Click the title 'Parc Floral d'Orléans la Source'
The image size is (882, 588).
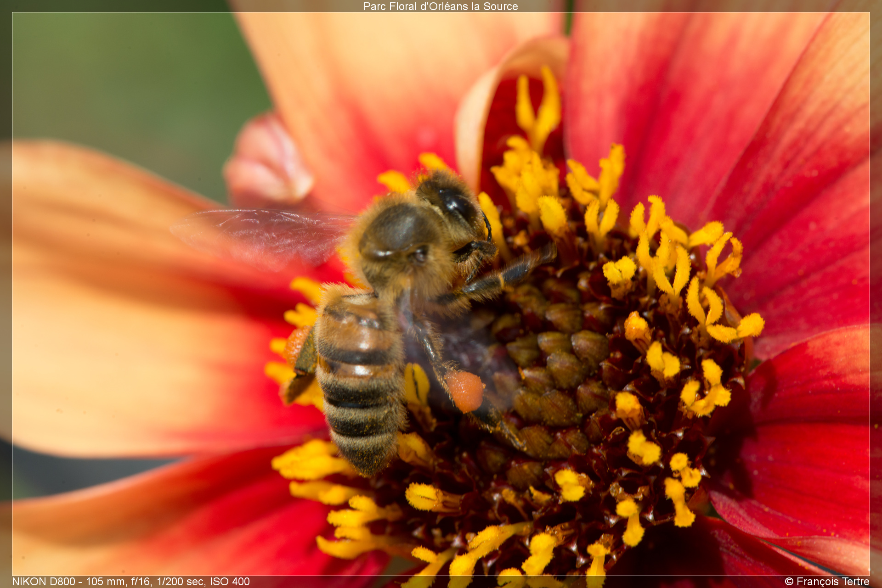[441, 6]
